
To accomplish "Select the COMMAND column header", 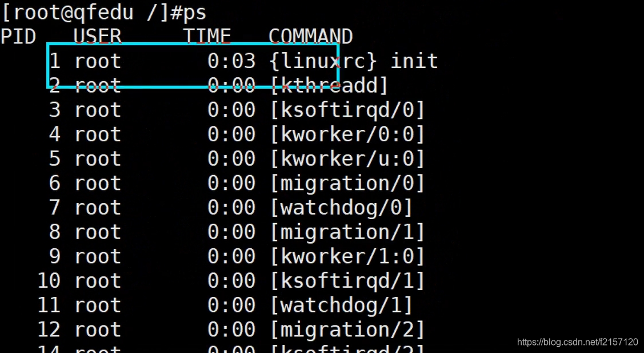I will (310, 35).
